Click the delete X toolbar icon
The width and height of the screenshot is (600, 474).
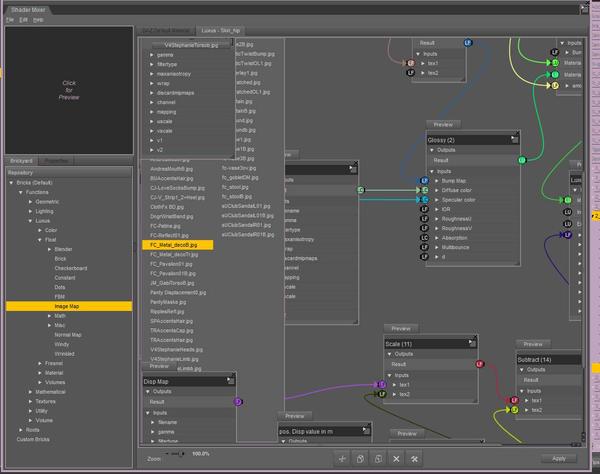pyautogui.click(x=396, y=459)
